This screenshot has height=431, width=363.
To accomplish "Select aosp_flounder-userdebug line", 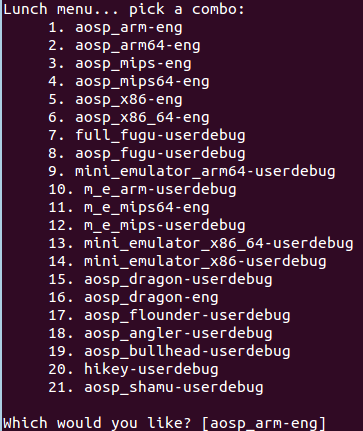I will tap(187, 316).
